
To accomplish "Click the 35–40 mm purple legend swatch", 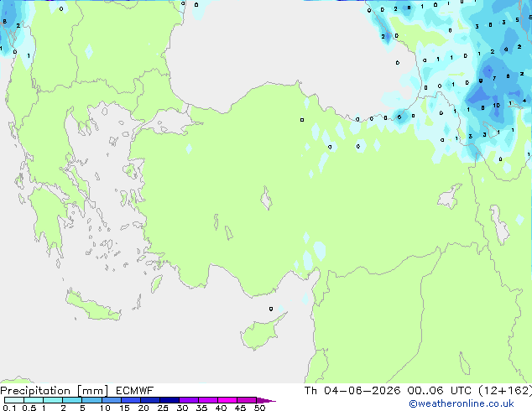I will [x=207, y=400].
